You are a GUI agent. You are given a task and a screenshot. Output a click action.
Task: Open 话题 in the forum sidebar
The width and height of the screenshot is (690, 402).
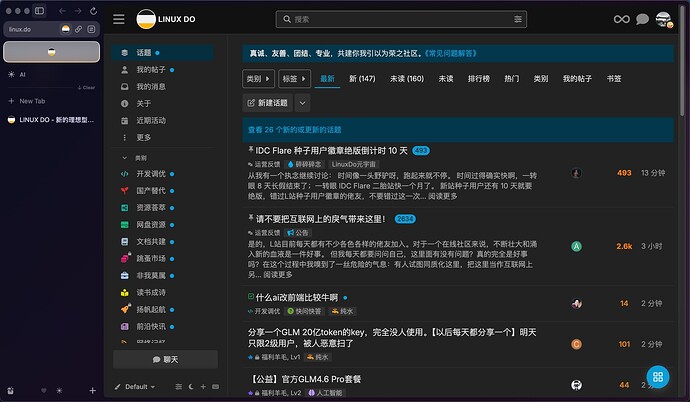[x=163, y=53]
